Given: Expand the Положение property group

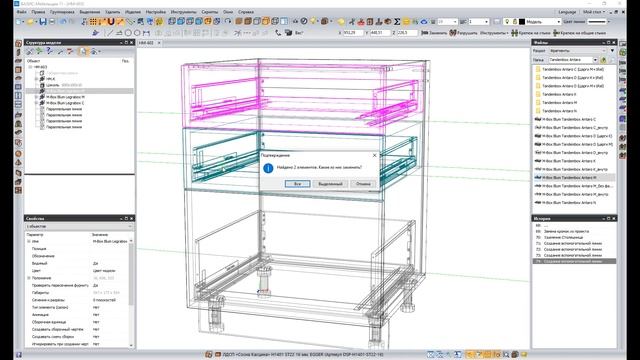Looking at the screenshot, I should 29,278.
